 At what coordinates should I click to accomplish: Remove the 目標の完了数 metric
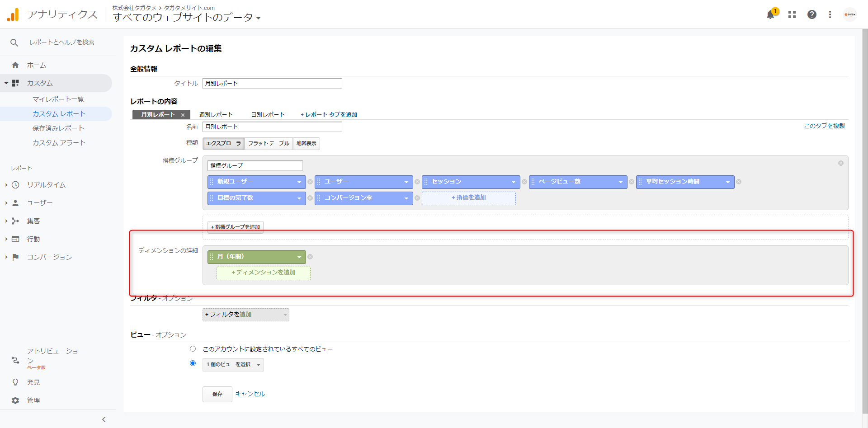point(310,198)
